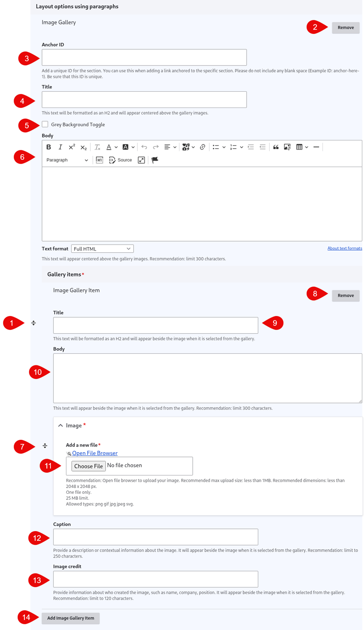Switch editor to Source mode
Viewport: 364px width, 630px height.
[x=120, y=160]
